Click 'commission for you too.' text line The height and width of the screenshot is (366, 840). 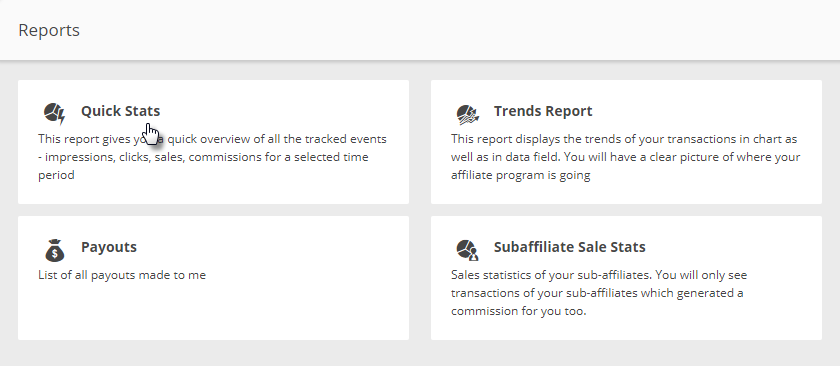pyautogui.click(x=519, y=311)
